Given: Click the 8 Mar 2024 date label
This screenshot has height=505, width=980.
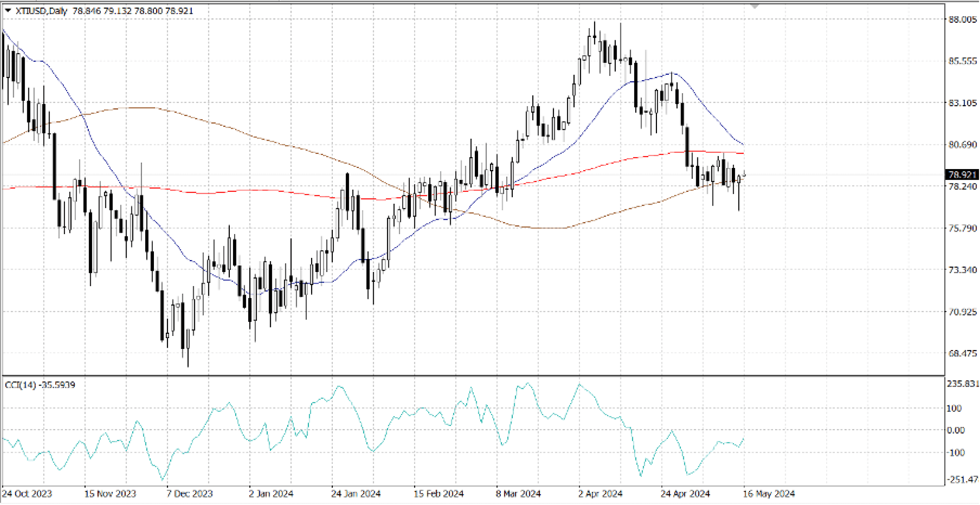Looking at the screenshot, I should pyautogui.click(x=518, y=494).
